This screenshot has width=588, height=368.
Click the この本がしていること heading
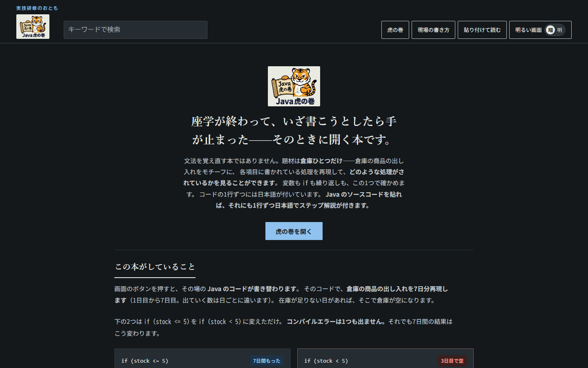[x=155, y=267]
